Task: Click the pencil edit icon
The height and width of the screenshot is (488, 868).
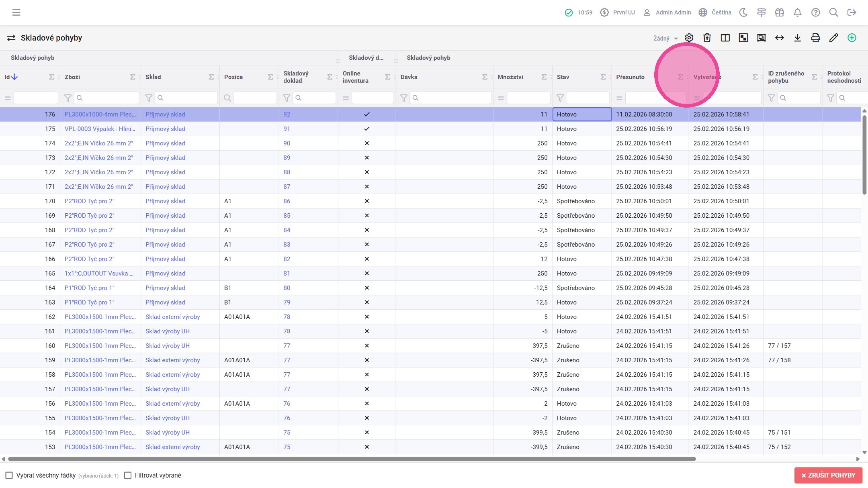Action: (833, 38)
